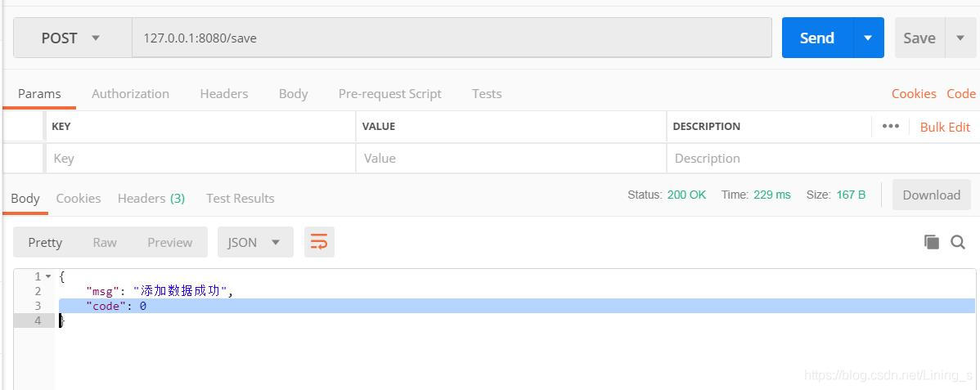980x390 pixels.
Task: Switch to the Params tab
Action: point(39,94)
